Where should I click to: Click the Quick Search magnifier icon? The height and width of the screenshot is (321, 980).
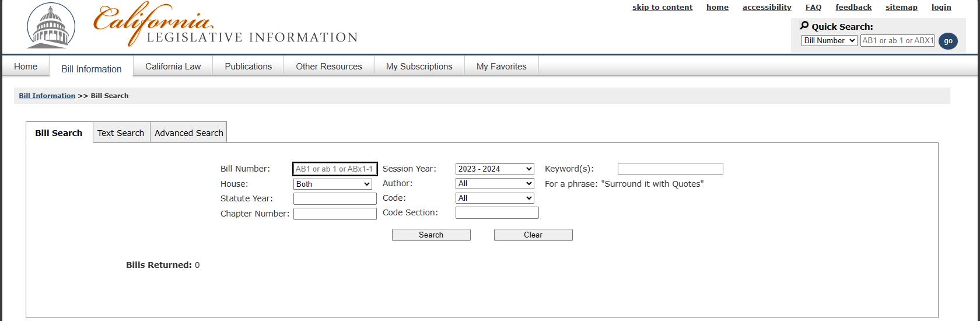pos(804,26)
